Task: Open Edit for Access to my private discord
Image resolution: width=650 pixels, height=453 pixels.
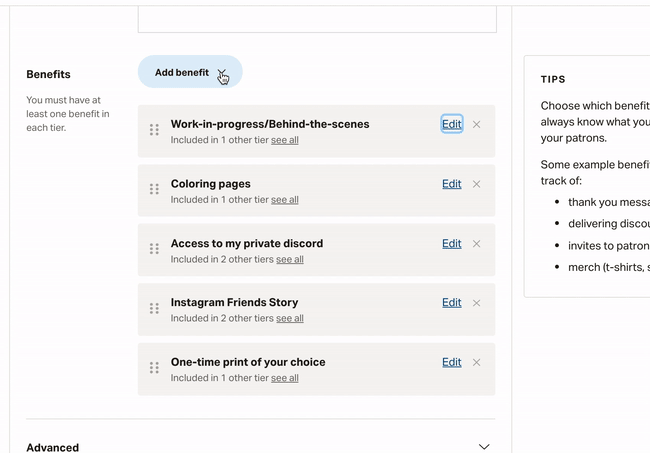Action: pos(451,243)
